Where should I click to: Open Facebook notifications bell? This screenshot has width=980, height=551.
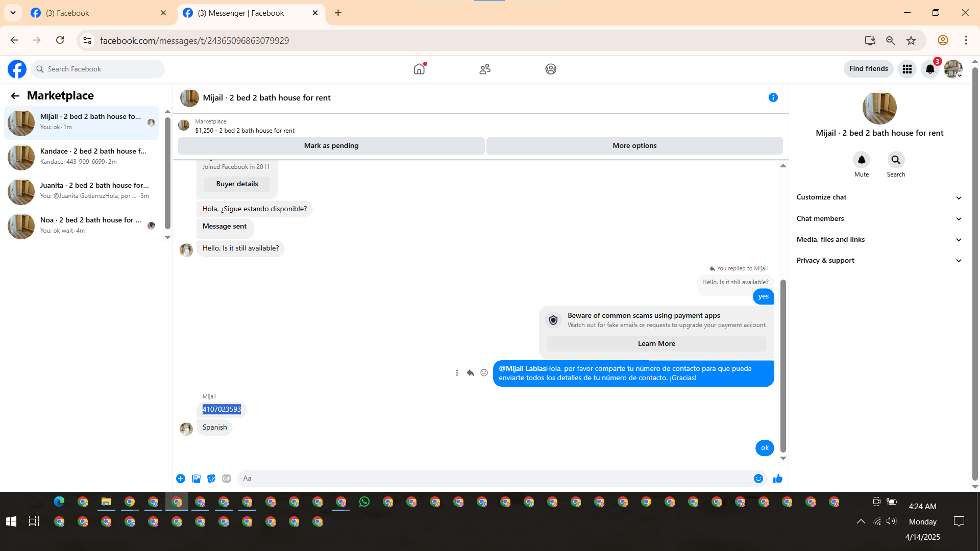click(x=930, y=69)
